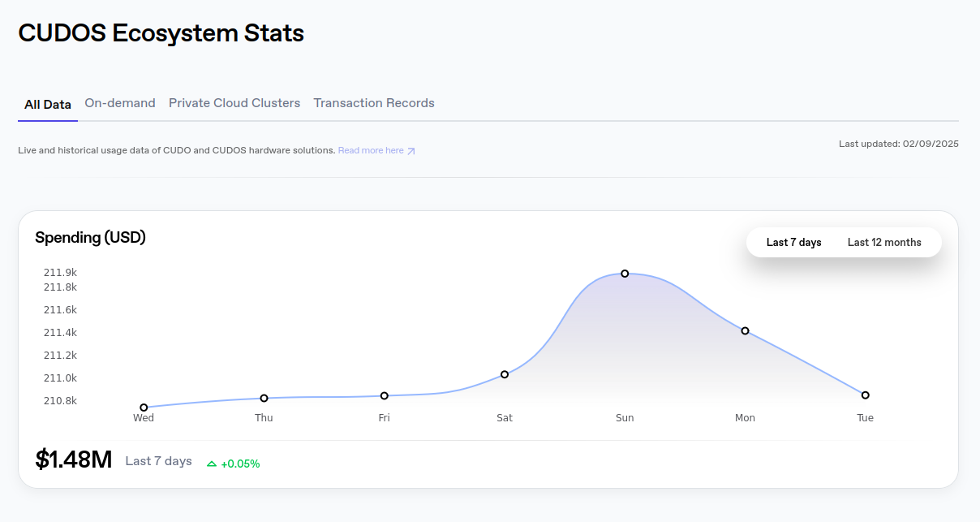Open the Private Cloud Clusters tab
The image size is (980, 522).
pyautogui.click(x=234, y=103)
